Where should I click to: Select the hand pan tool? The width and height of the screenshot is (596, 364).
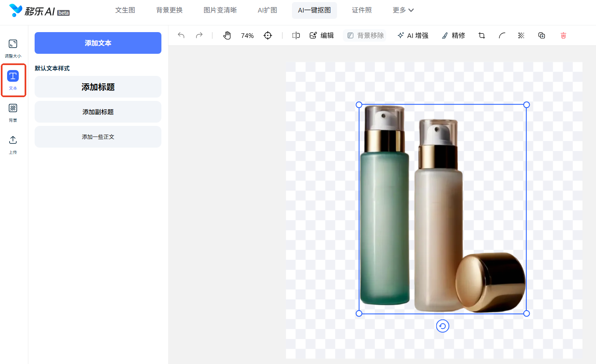pyautogui.click(x=227, y=35)
